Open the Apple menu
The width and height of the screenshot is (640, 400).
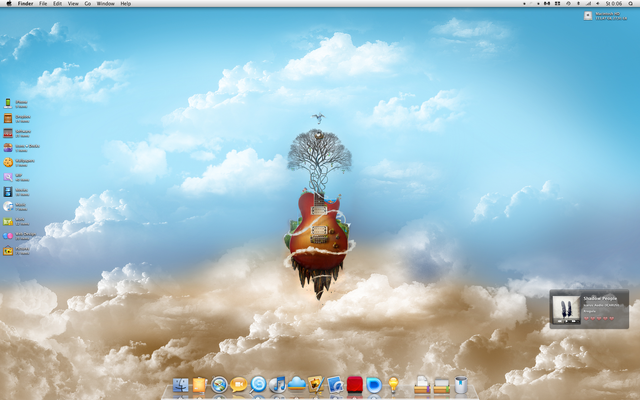[x=9, y=3]
